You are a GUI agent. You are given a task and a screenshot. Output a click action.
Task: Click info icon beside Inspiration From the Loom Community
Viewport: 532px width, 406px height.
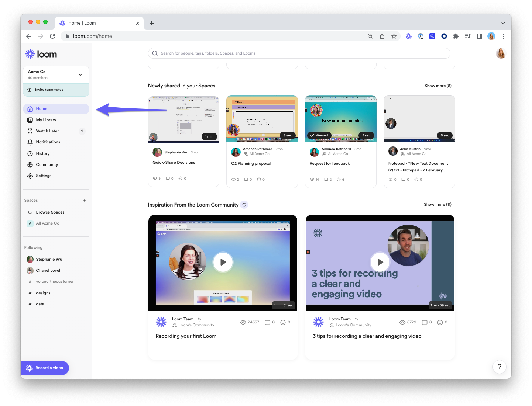coord(244,205)
